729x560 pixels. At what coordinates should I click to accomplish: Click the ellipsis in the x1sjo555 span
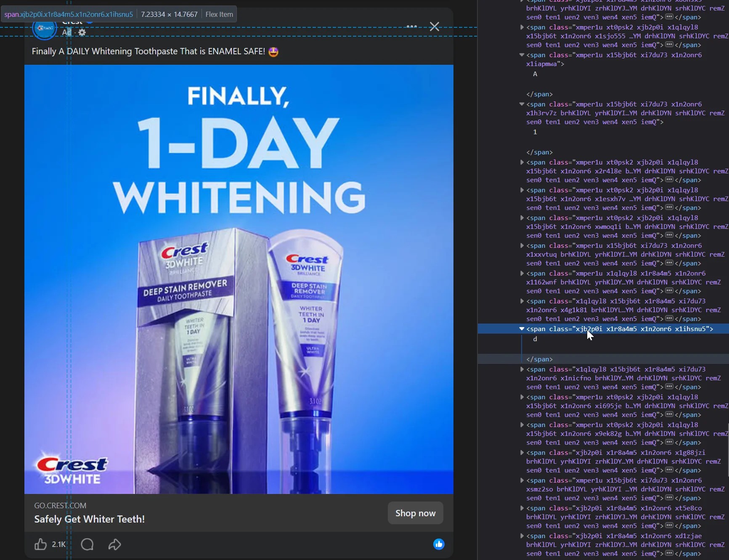coord(669,45)
